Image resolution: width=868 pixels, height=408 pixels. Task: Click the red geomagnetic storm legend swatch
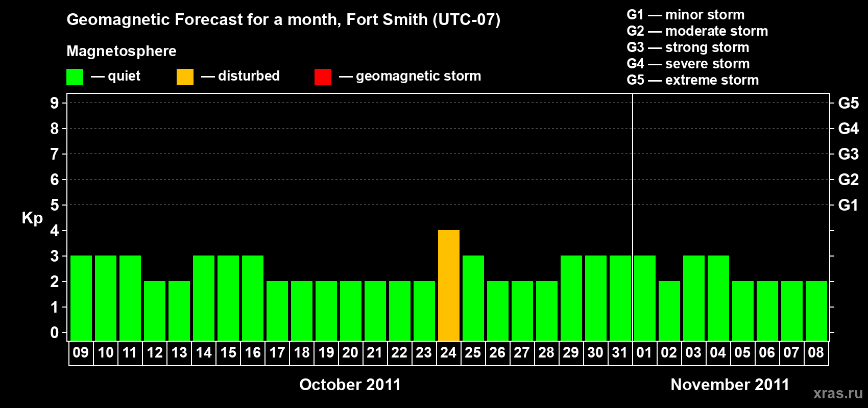[323, 77]
